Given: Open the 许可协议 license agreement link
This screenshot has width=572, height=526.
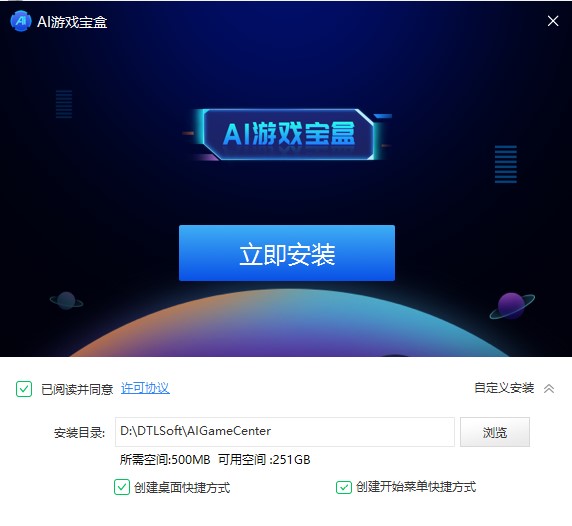Looking at the screenshot, I should (145, 388).
